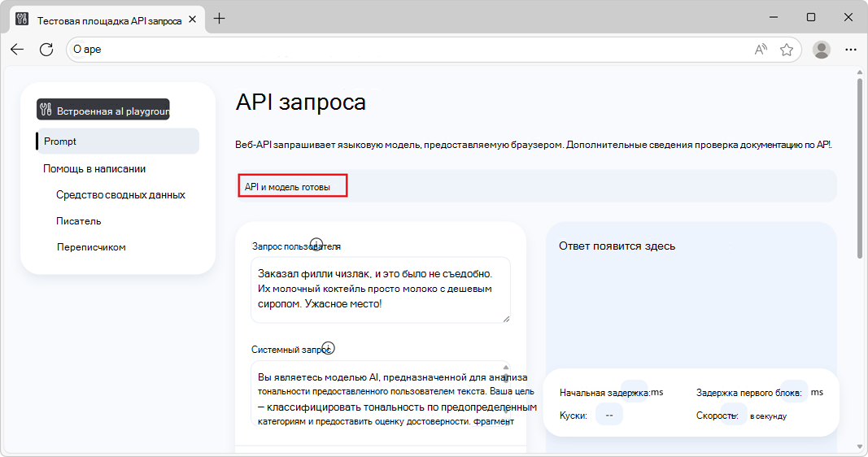The image size is (868, 457).
Task: Open Помощь в написании section
Action: (94, 169)
